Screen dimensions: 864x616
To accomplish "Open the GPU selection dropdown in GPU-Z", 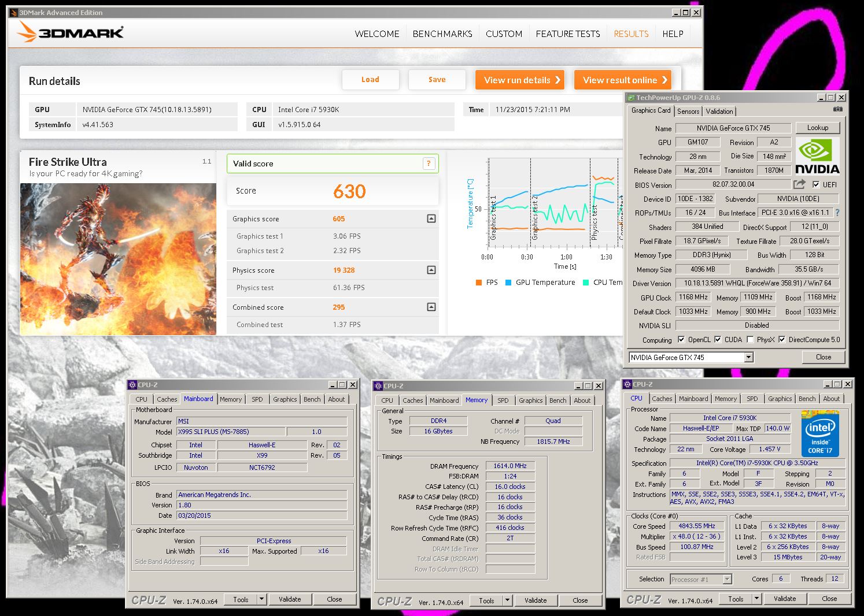I will (x=748, y=357).
